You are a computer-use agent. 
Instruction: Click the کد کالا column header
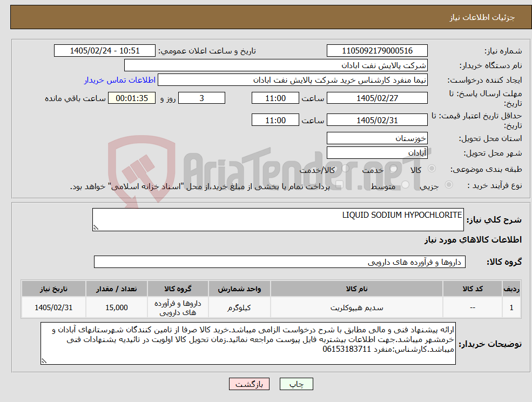[472, 289]
